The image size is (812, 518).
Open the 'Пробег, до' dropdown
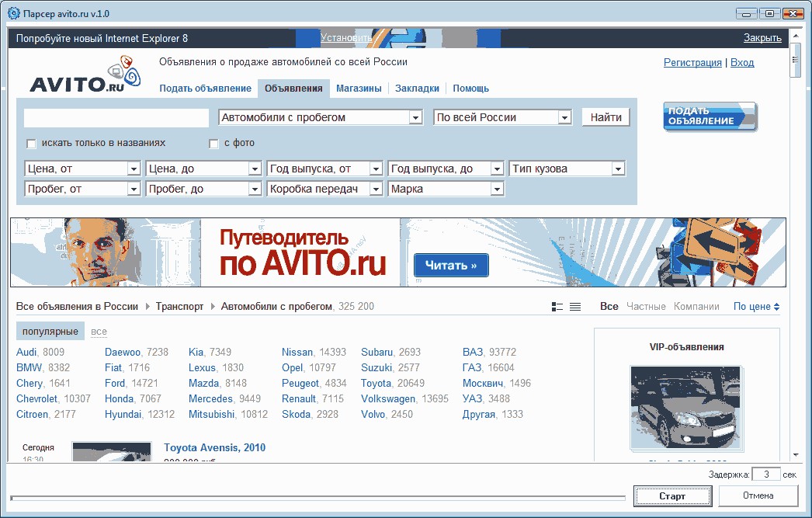(x=203, y=189)
